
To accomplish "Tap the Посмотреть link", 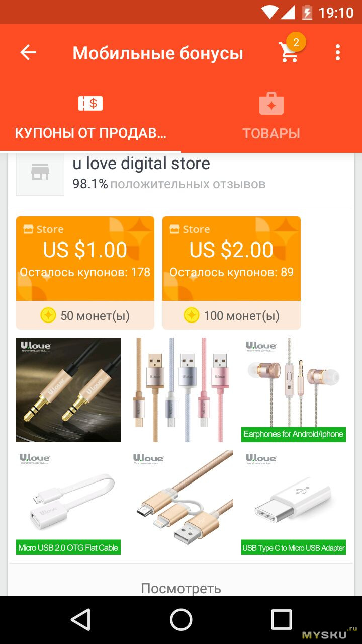I will tap(181, 588).
